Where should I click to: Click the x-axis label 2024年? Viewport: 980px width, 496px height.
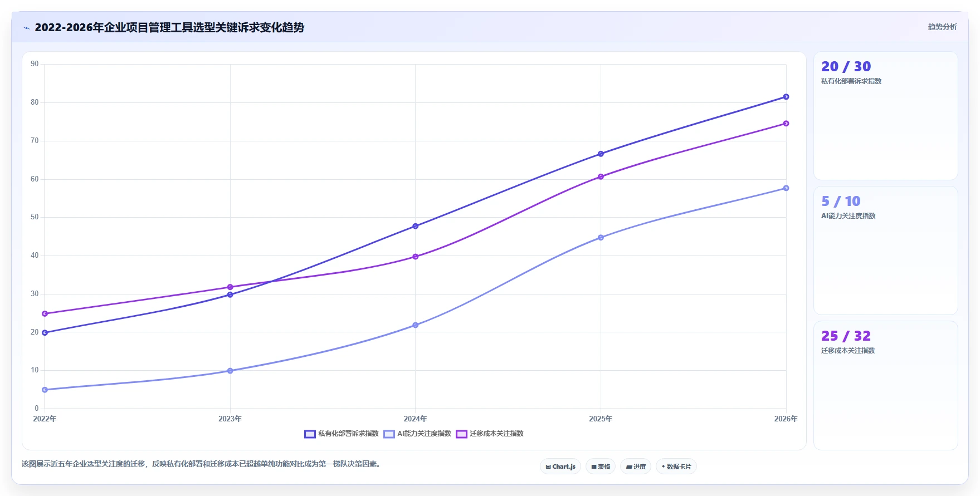tap(415, 419)
